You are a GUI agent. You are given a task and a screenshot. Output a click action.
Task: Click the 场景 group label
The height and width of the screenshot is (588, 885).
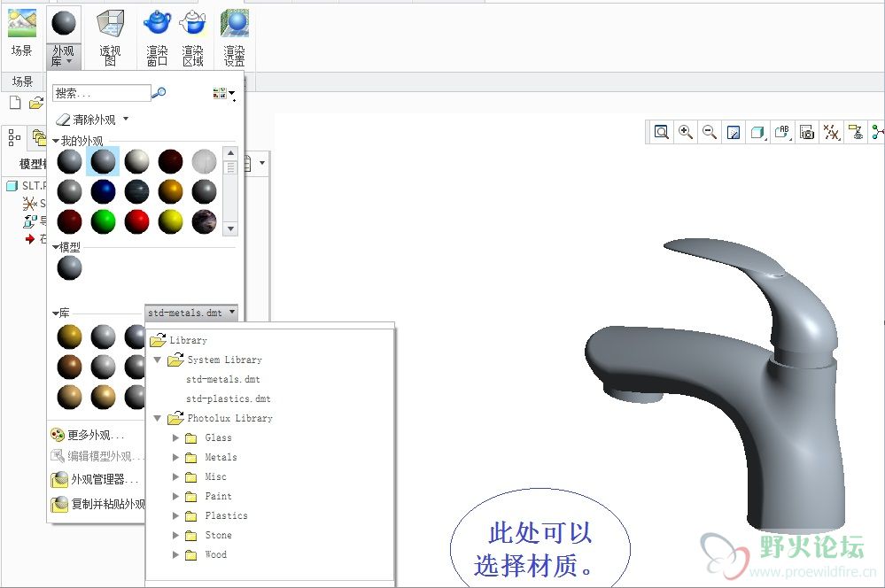pos(22,81)
